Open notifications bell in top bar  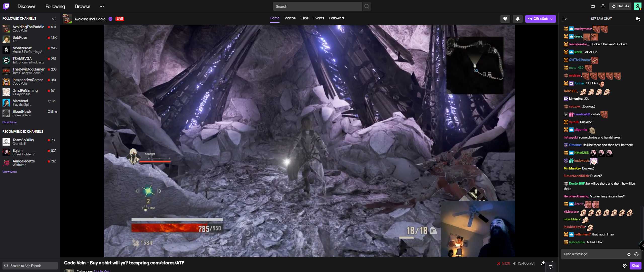[603, 6]
